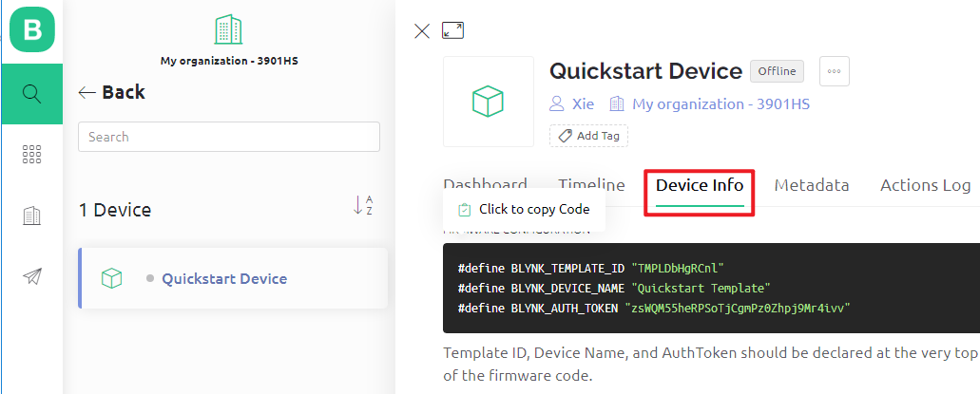Expand the device panel to full screen
Screen dimensions: 980x394
point(453,30)
